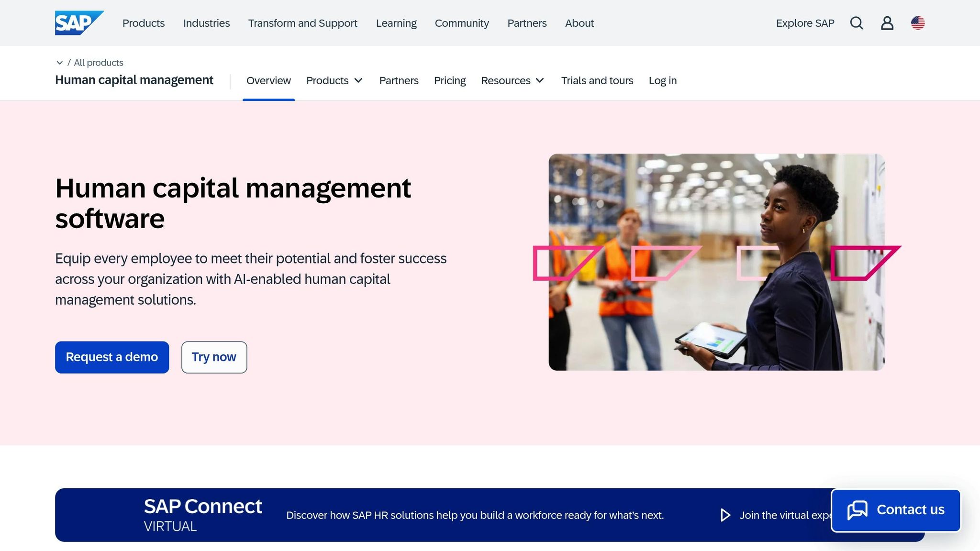Screen dimensions: 980x551
Task: Click the user account profile icon
Action: click(887, 23)
